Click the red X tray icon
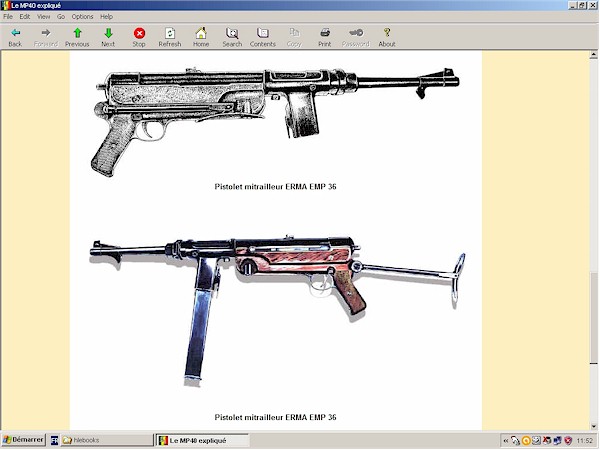 pyautogui.click(x=547, y=441)
